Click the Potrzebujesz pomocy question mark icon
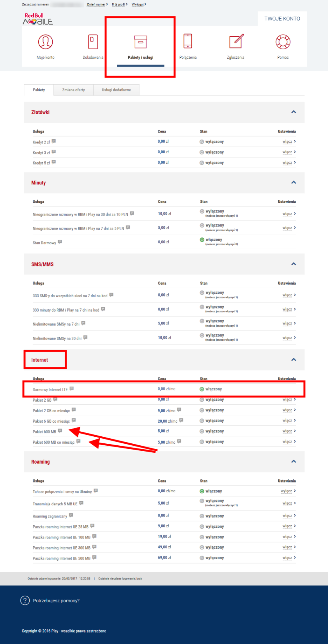Image resolution: width=328 pixels, height=644 pixels. pyautogui.click(x=25, y=600)
